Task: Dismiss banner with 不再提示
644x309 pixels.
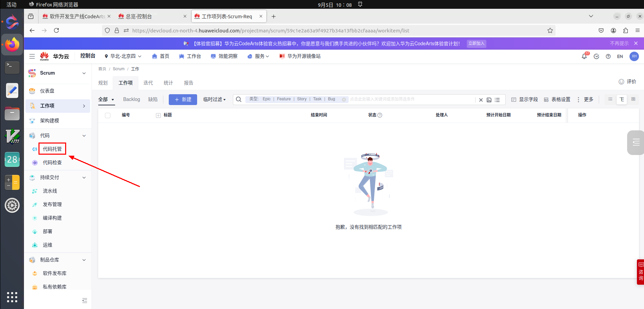Action: point(619,44)
